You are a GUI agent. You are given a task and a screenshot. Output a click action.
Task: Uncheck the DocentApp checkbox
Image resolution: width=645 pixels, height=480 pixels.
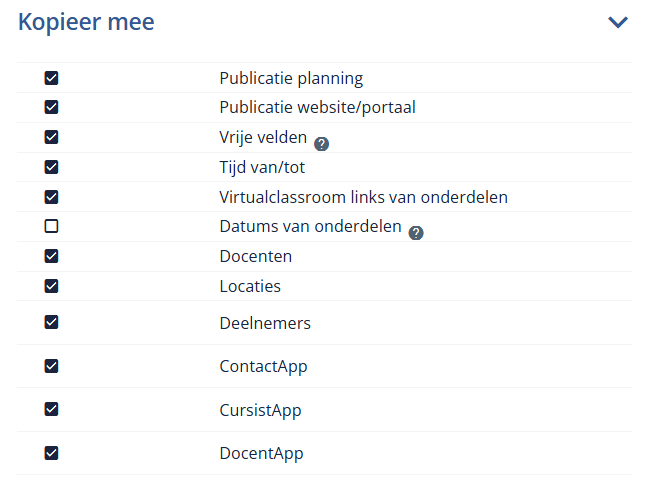click(x=51, y=453)
